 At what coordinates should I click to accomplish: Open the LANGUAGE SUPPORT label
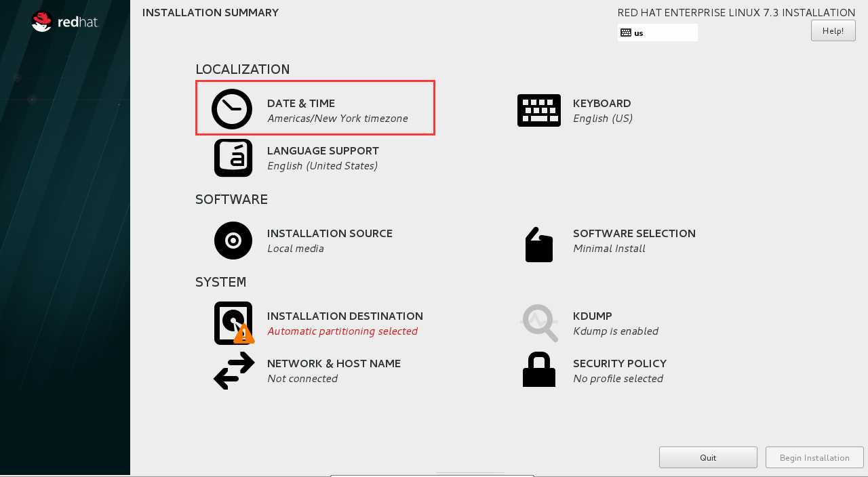click(323, 150)
